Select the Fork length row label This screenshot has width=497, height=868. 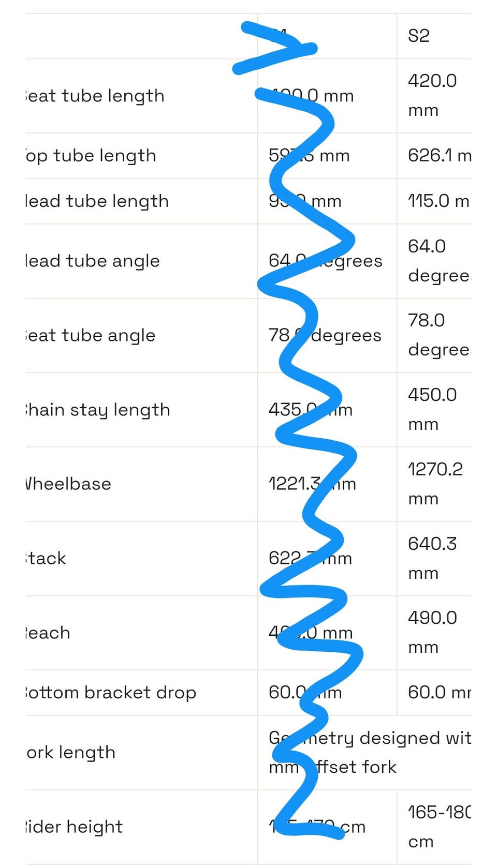[71, 752]
